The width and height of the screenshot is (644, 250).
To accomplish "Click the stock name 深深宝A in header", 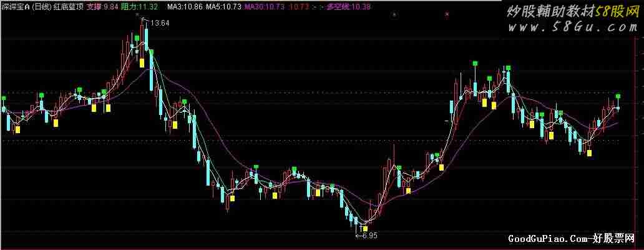I will [14, 7].
